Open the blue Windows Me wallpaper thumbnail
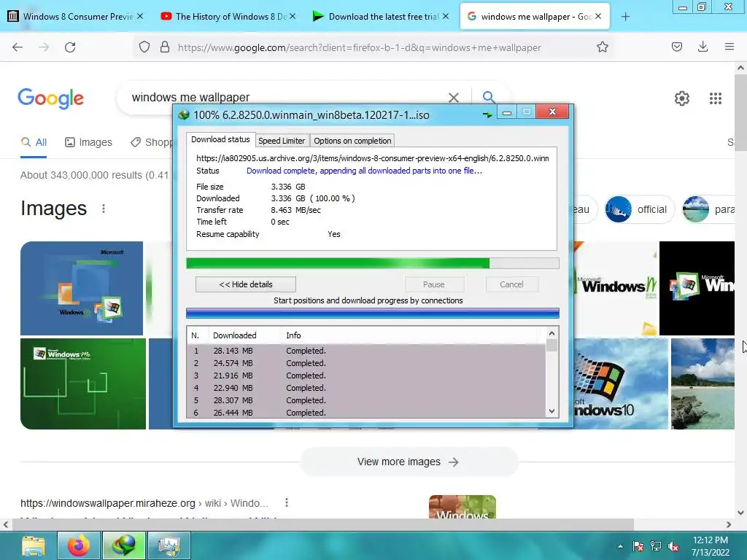This screenshot has height=560, width=747. [82, 288]
